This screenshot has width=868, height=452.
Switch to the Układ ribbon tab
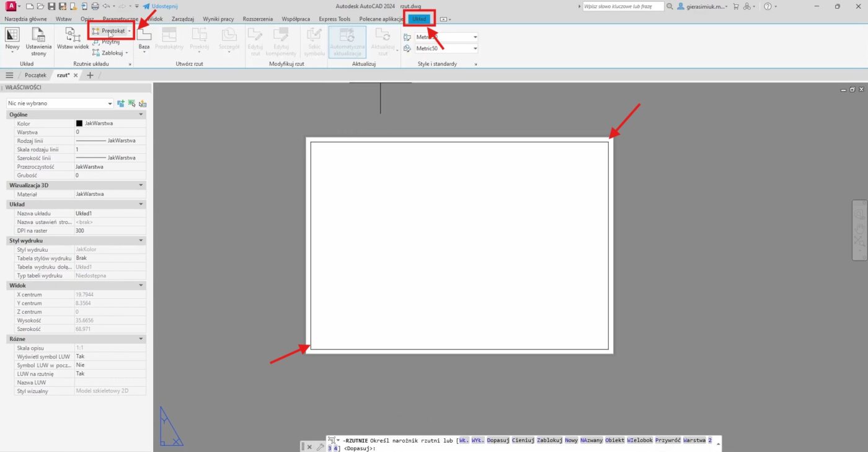(x=419, y=19)
